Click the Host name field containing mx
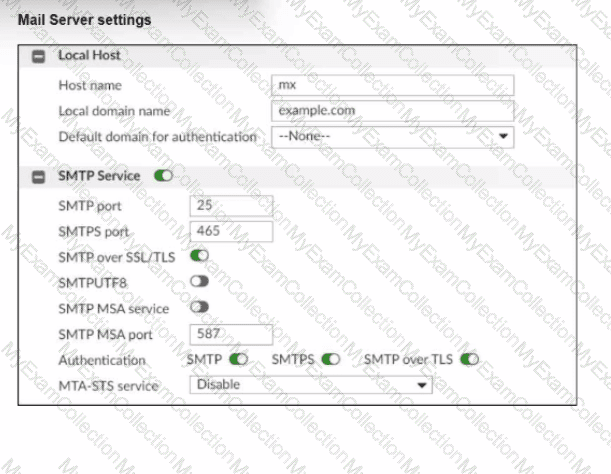 click(392, 86)
